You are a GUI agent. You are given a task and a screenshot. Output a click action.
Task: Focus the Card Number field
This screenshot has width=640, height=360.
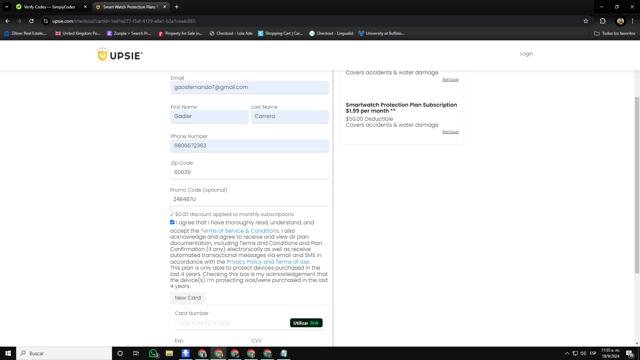click(231, 323)
